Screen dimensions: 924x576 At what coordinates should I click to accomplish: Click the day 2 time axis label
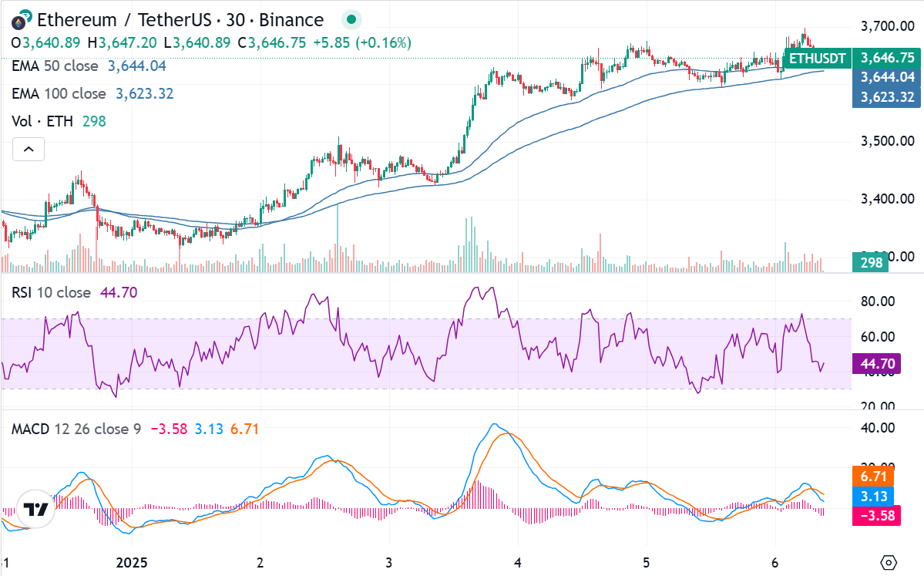(260, 562)
